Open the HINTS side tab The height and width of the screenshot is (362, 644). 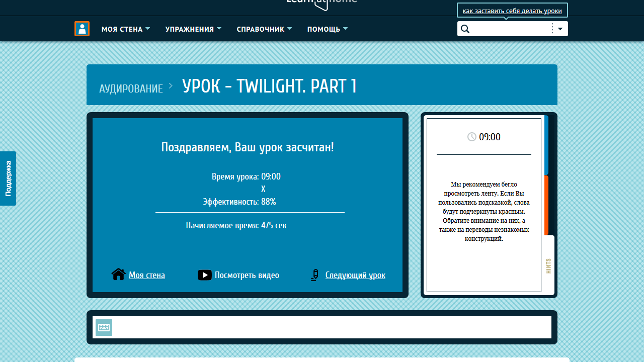coord(549,265)
